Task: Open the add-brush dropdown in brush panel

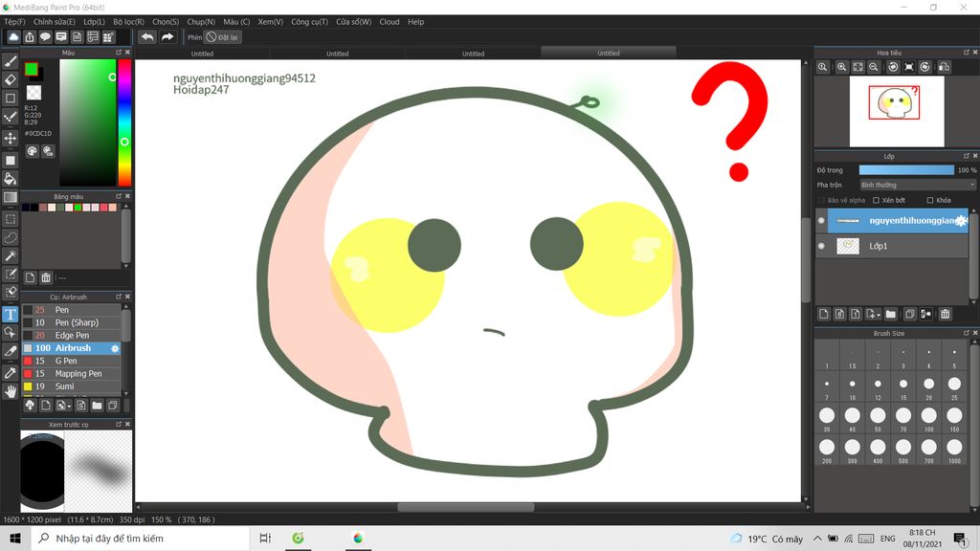Action: (63, 406)
